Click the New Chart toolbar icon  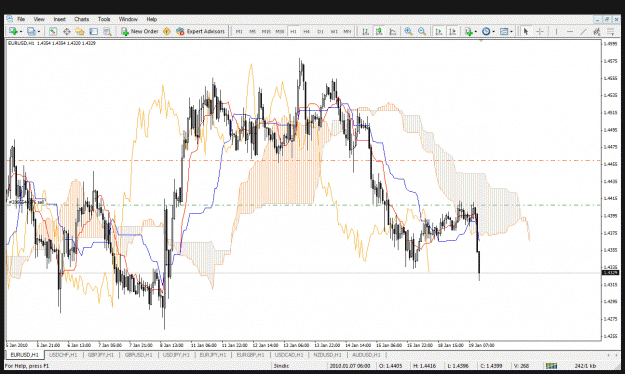13,31
